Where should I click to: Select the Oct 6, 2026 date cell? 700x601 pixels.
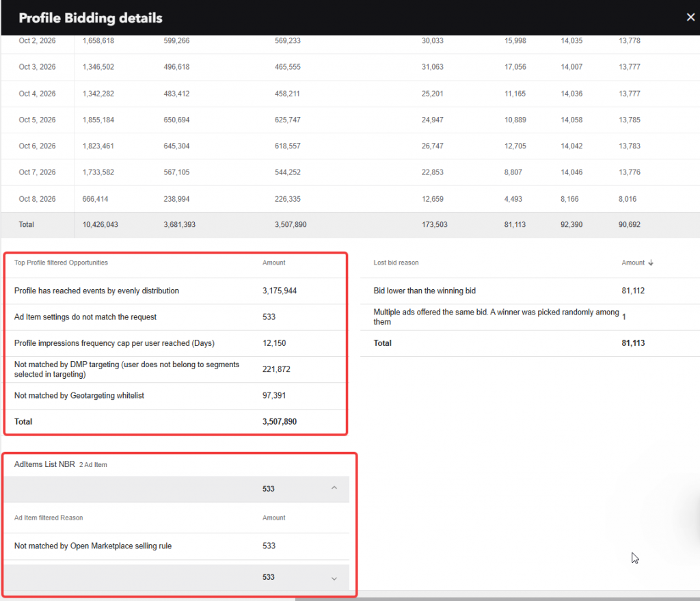[x=37, y=146]
